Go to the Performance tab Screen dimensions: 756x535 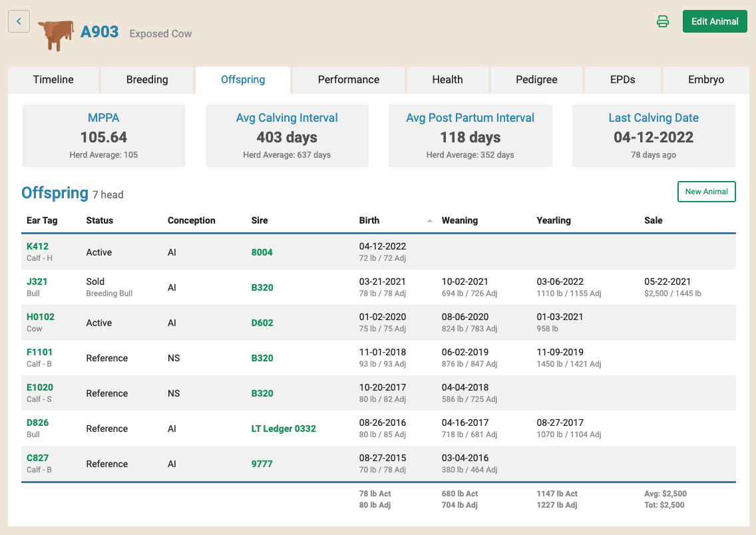coord(348,80)
